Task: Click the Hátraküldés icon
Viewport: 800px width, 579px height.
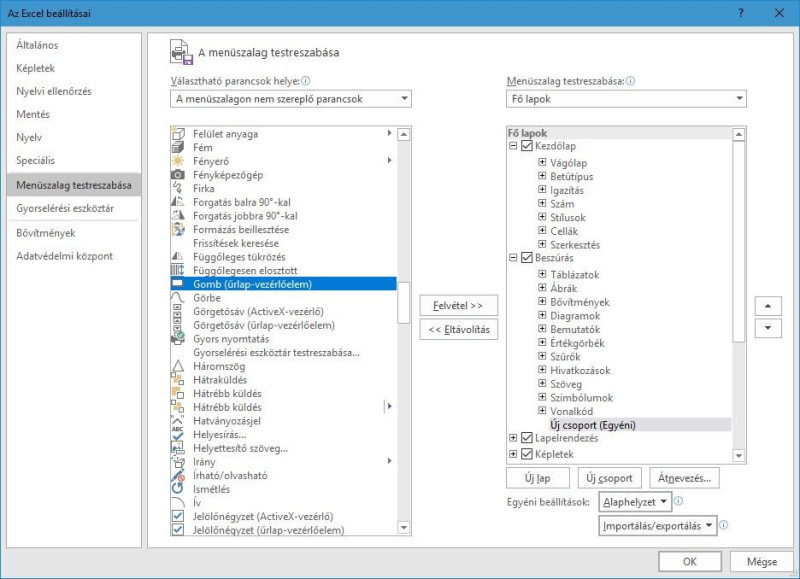Action: point(178,380)
